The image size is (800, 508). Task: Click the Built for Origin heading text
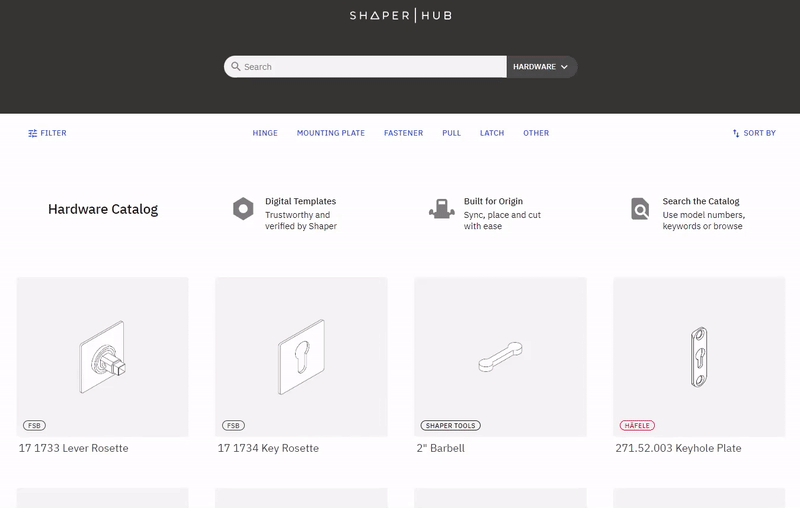click(x=493, y=201)
